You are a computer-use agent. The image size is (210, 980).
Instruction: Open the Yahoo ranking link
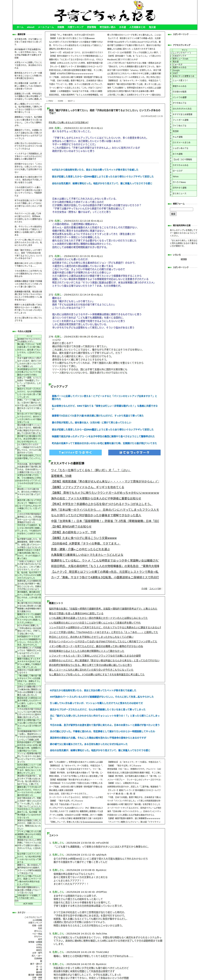click(175, 177)
